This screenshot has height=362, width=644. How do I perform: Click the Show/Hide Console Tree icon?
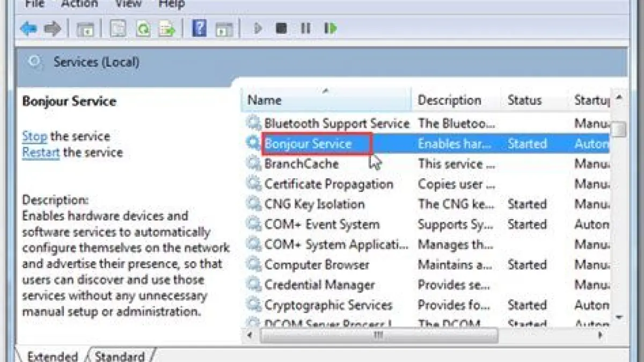point(85,28)
